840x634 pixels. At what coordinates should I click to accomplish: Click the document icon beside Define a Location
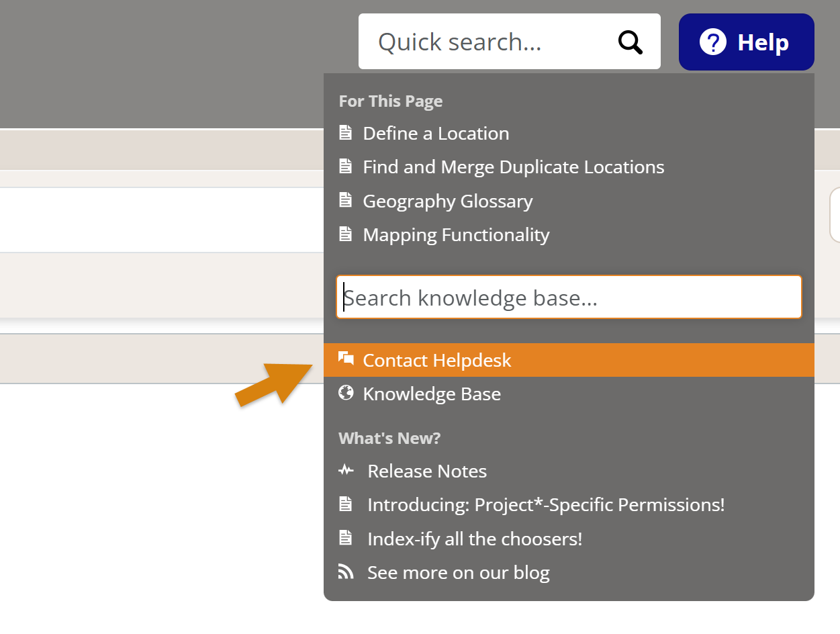346,133
